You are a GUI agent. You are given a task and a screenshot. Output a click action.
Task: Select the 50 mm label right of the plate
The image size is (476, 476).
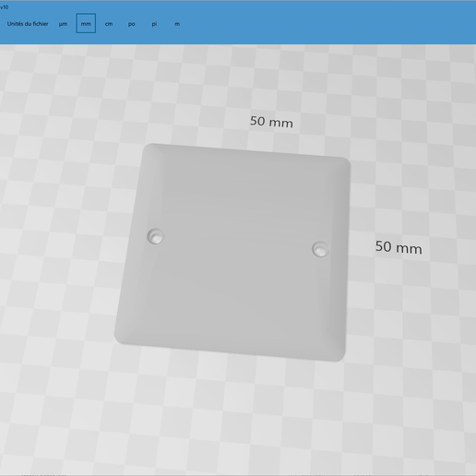click(x=399, y=247)
